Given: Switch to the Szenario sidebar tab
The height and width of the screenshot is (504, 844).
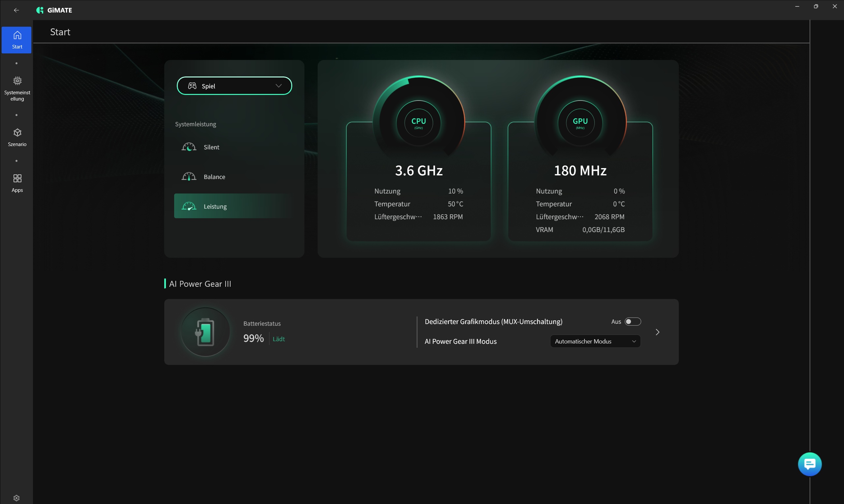Looking at the screenshot, I should [x=17, y=137].
